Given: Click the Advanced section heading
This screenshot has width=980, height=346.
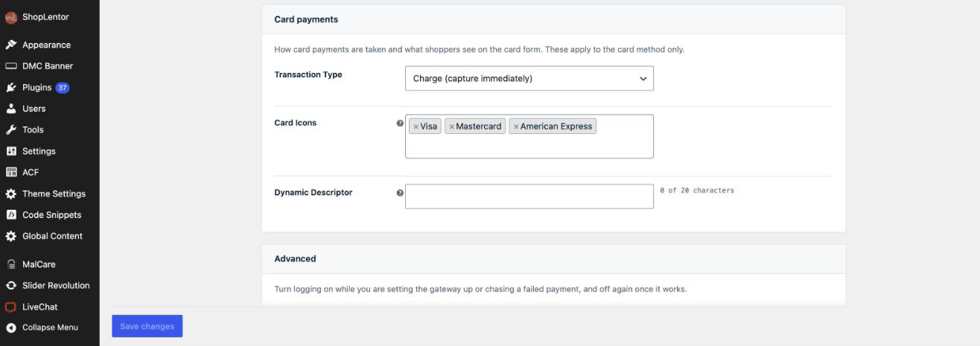Looking at the screenshot, I should (x=295, y=259).
